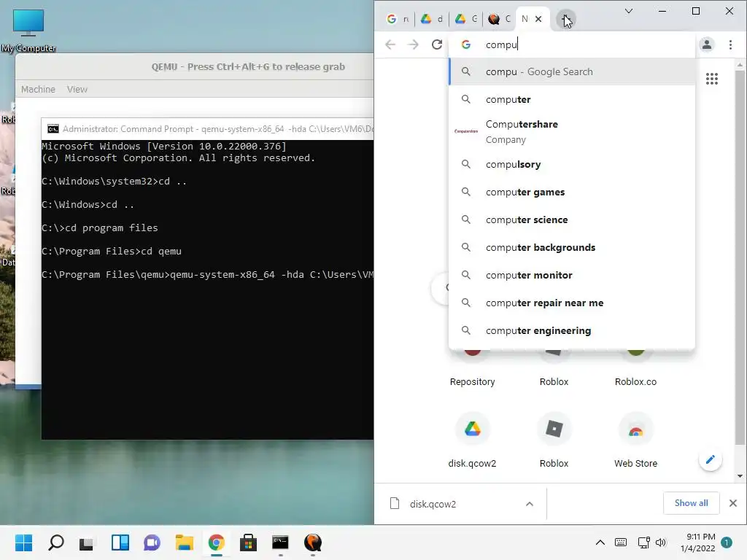This screenshot has width=747, height=560.
Task: Open the Chat taskbar icon
Action: pyautogui.click(x=152, y=542)
